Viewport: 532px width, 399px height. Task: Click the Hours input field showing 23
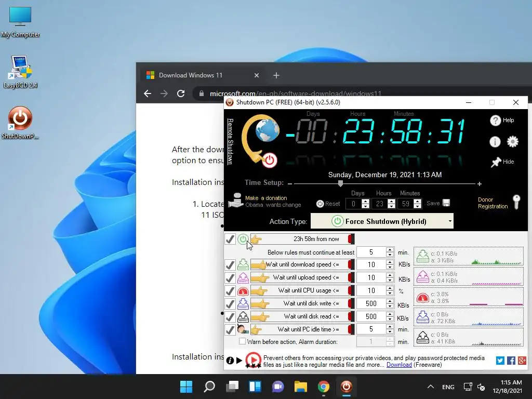[380, 204]
